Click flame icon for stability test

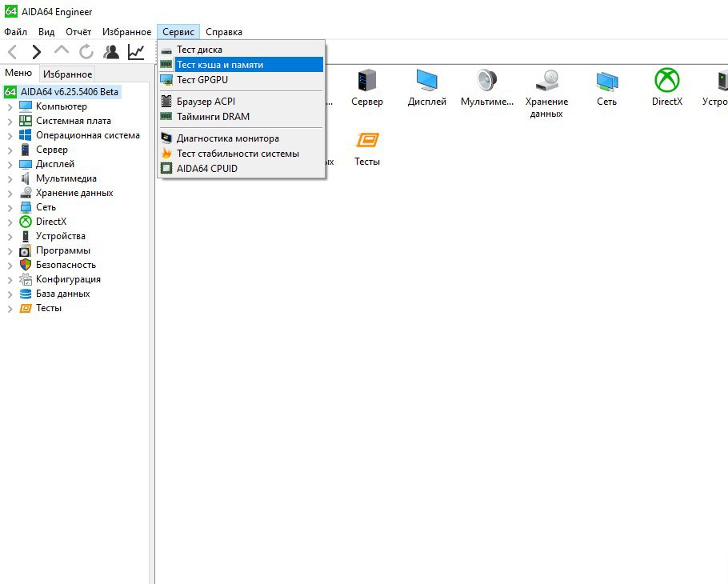[166, 153]
